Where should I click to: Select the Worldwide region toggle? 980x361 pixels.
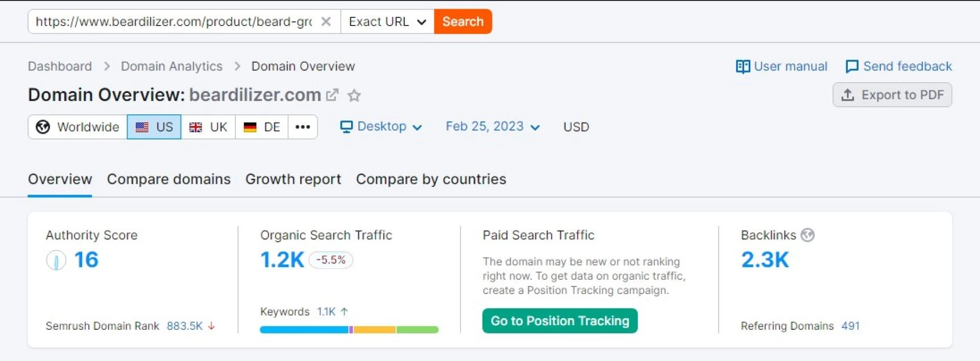[x=78, y=127]
